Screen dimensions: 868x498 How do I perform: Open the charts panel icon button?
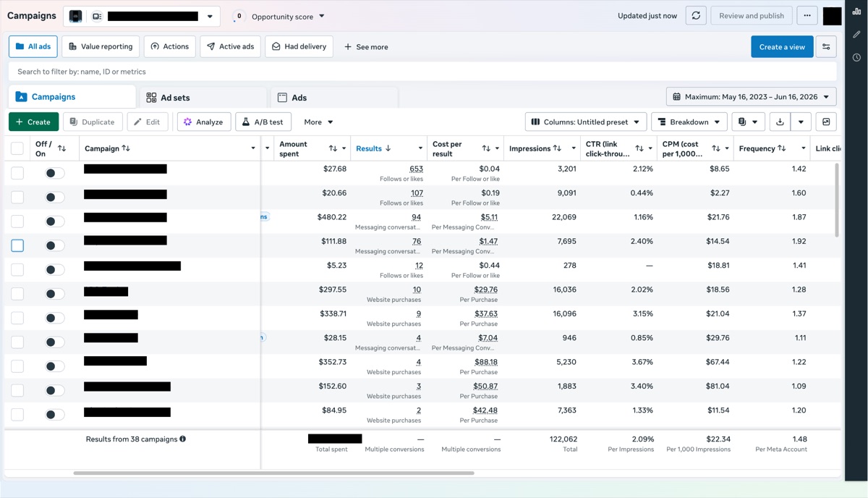pyautogui.click(x=826, y=122)
